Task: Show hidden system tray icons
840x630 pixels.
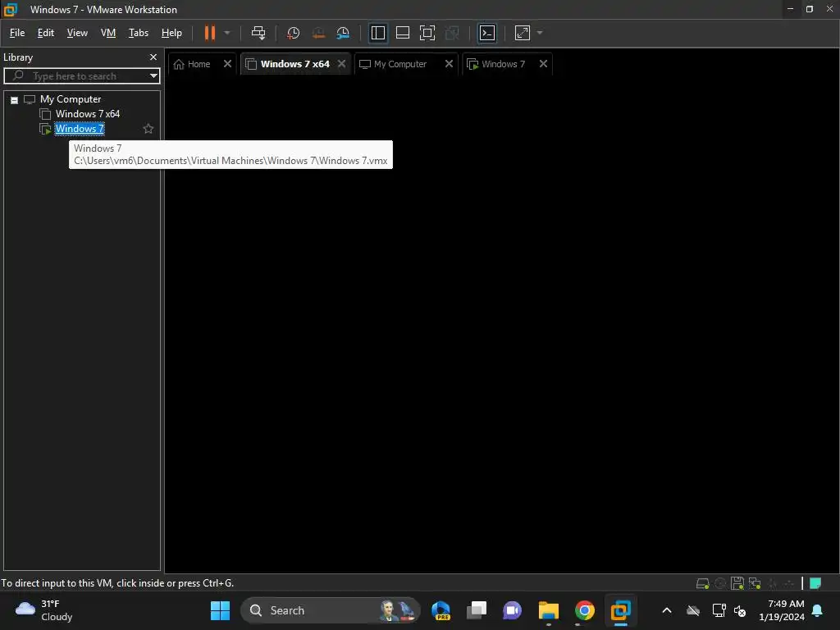Action: point(667,610)
